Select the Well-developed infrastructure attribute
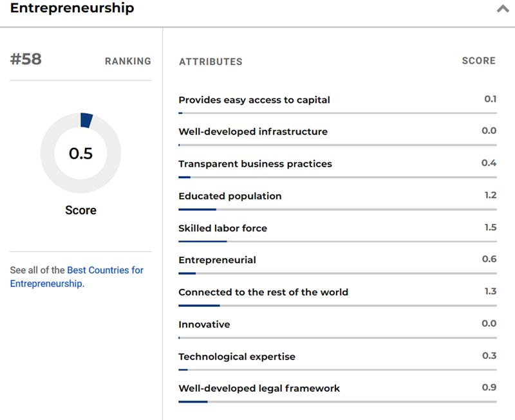Screen dimensions: 515x420 (252, 131)
